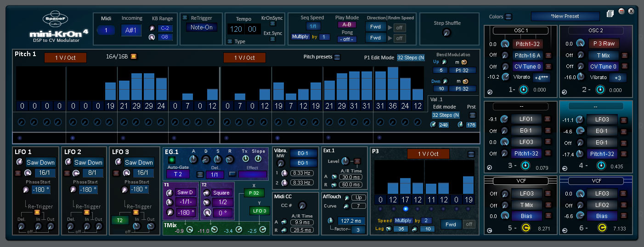The height and width of the screenshot is (247, 644).
Task: Click the EG.1 Slope knob
Action: click(259, 159)
